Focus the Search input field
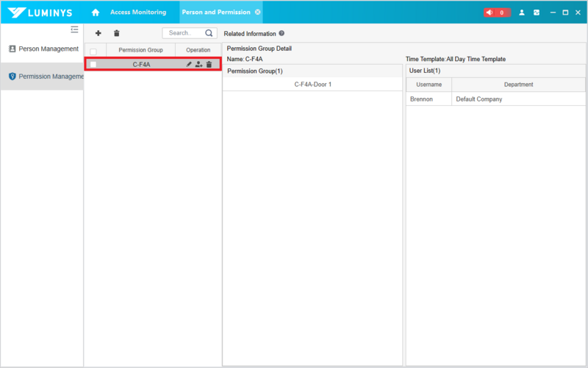 coord(186,33)
